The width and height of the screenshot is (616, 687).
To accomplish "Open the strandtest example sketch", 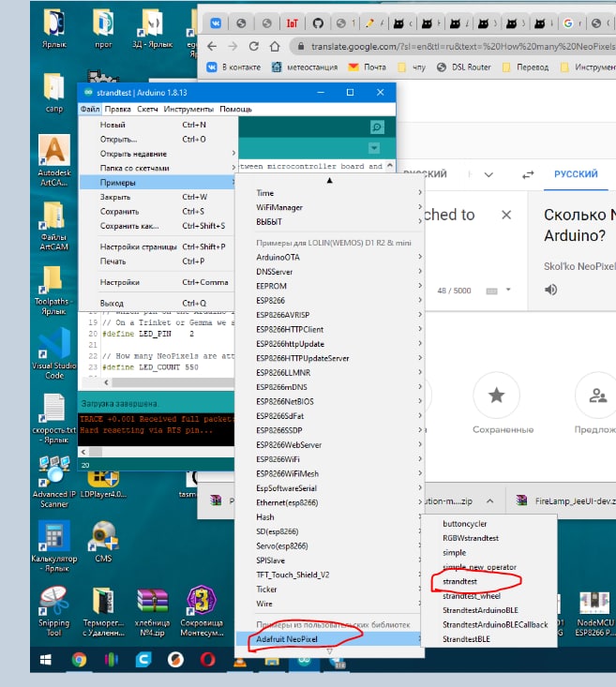I will [x=488, y=581].
